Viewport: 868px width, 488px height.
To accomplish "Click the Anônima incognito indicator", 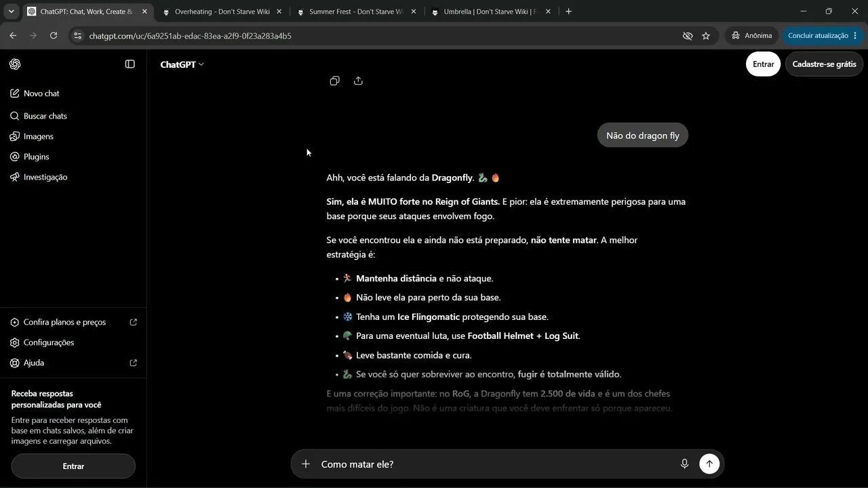I will [751, 35].
